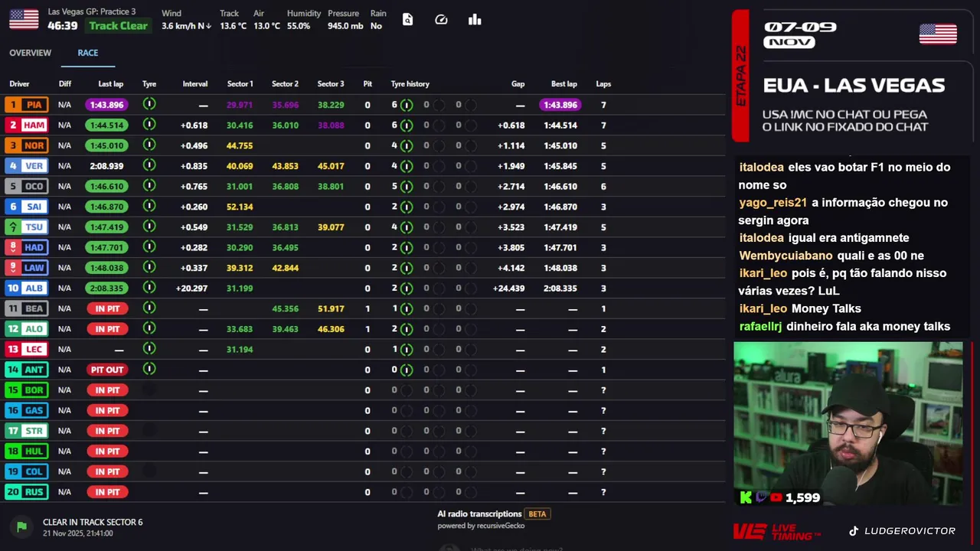980x551 pixels.
Task: Click the Gap column header
Action: coord(518,84)
